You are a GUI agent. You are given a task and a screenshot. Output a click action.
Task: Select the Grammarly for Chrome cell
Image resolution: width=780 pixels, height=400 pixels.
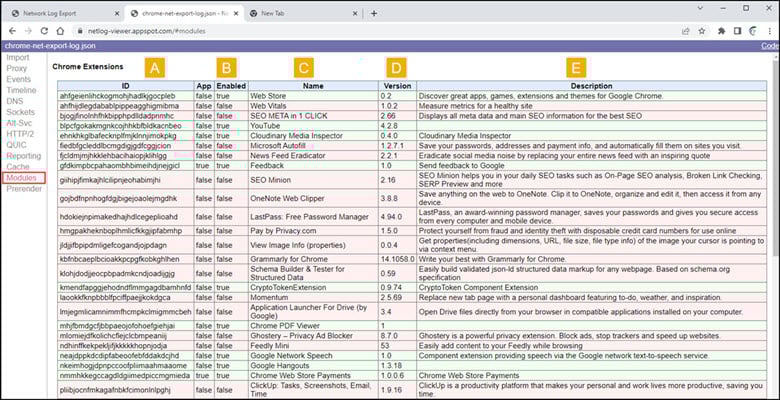(313, 259)
